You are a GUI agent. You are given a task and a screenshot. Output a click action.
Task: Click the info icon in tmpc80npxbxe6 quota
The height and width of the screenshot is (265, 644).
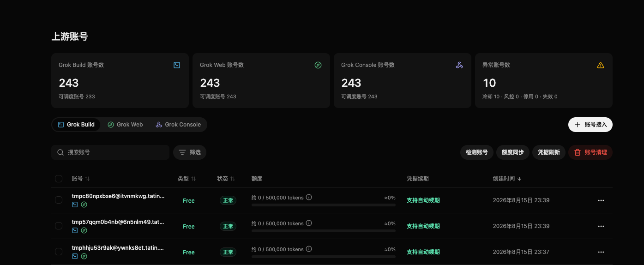[x=309, y=197]
